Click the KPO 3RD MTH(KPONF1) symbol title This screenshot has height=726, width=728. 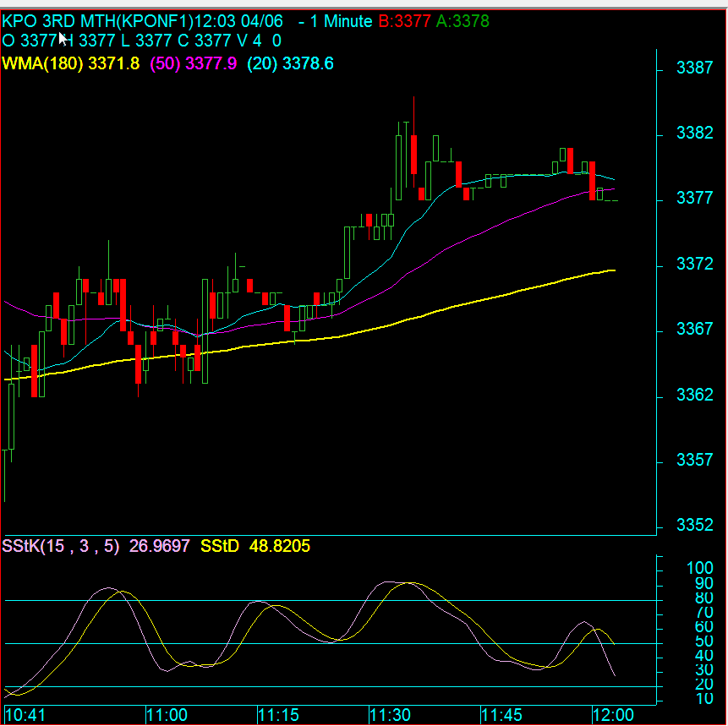[x=97, y=21]
